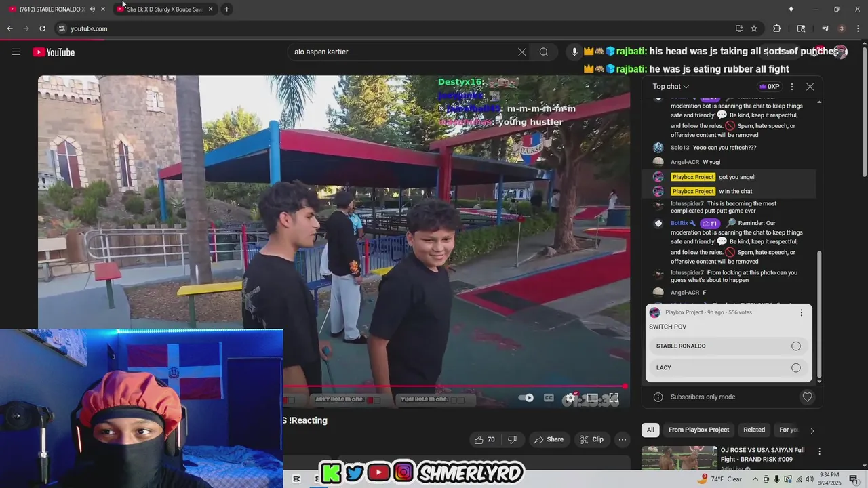Image resolution: width=868 pixels, height=488 pixels.
Task: Click the Clip button
Action: coord(591,440)
